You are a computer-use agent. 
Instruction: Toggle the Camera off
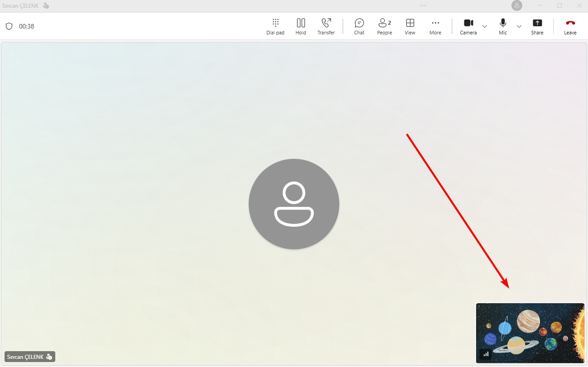pos(468,26)
